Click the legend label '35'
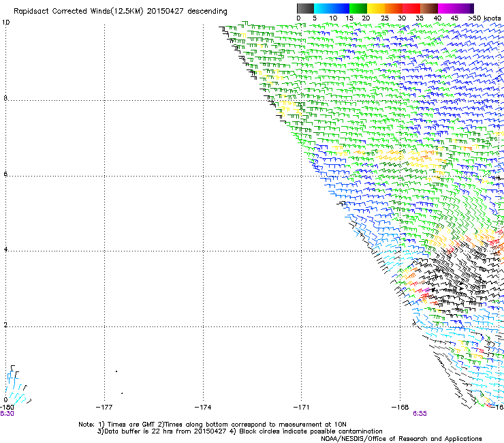This screenshot has width=504, height=443. click(x=420, y=18)
